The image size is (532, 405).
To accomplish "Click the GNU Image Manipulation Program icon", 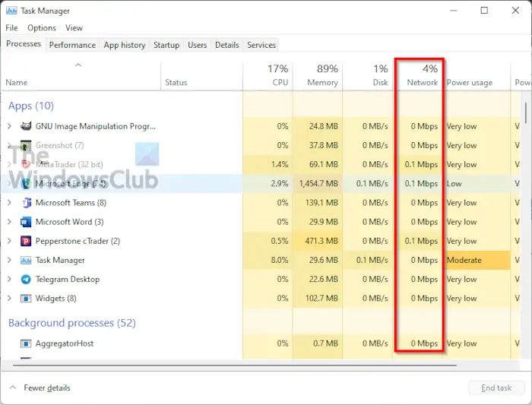I will (26, 126).
